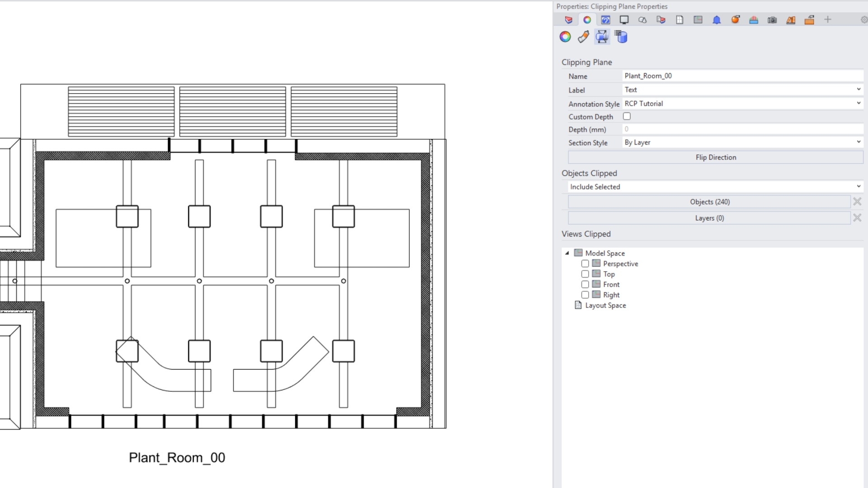Clear clipped layers with X button
Viewport: 868px width, 488px height.
tap(857, 218)
